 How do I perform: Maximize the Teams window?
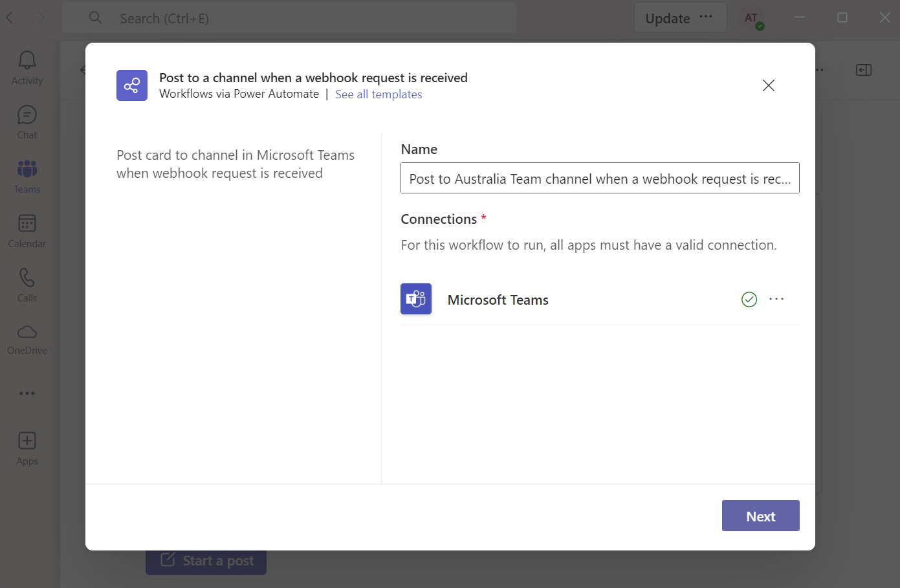[842, 17]
